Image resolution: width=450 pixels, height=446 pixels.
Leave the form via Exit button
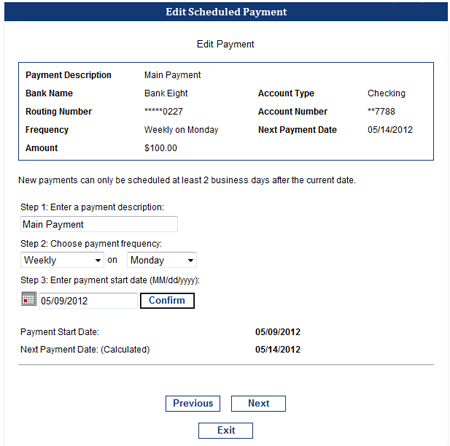pos(226,430)
